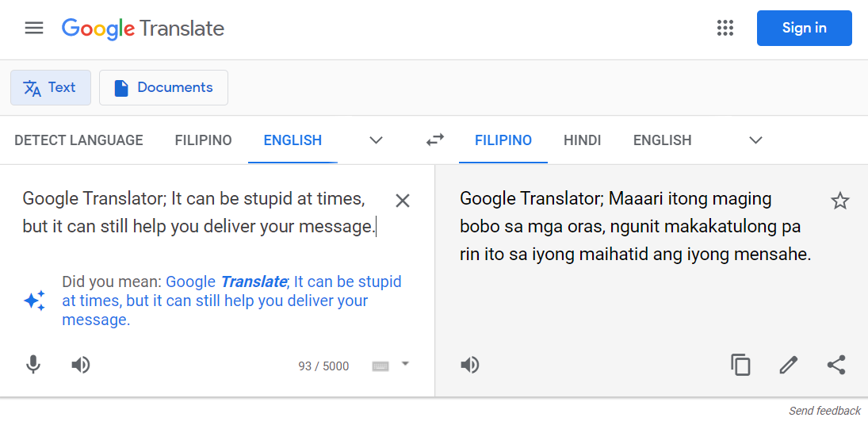
Task: Swap source and target languages
Action: [435, 140]
